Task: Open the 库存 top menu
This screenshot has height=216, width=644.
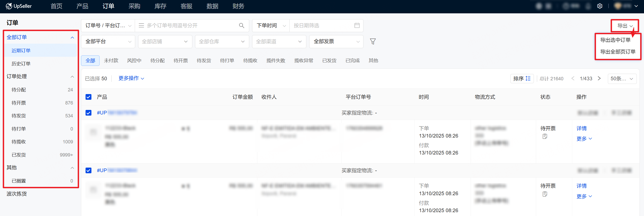Action: (x=160, y=6)
